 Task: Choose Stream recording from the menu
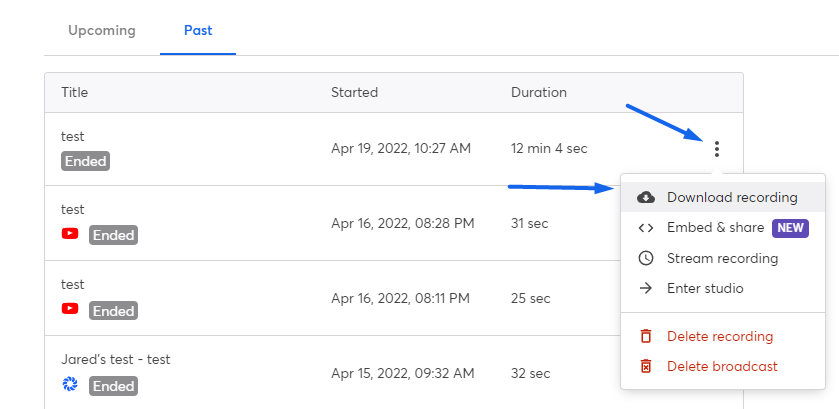(x=723, y=258)
